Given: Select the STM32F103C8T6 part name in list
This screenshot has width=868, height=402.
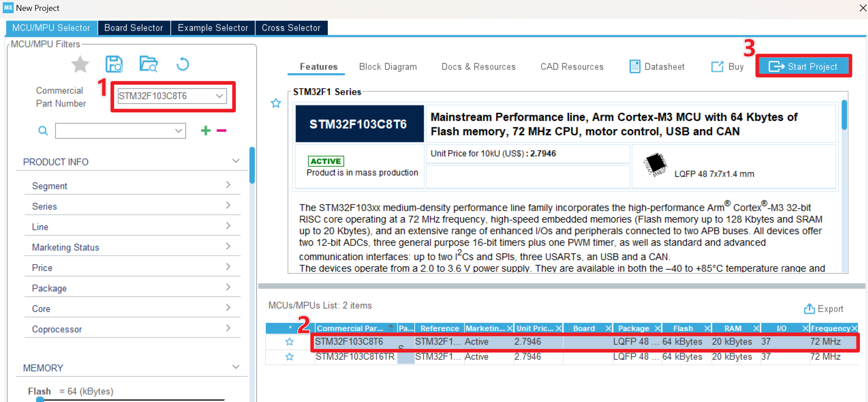Looking at the screenshot, I should pos(349,342).
